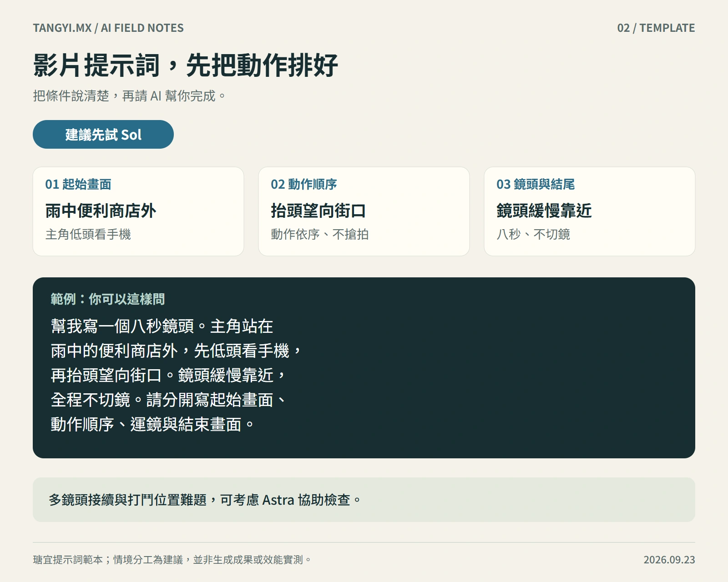
Task: Click the 02 動作順序 card label
Action: tap(304, 184)
